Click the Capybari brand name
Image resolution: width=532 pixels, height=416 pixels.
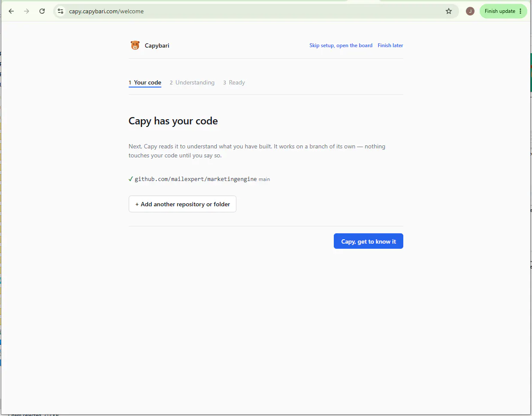click(157, 45)
